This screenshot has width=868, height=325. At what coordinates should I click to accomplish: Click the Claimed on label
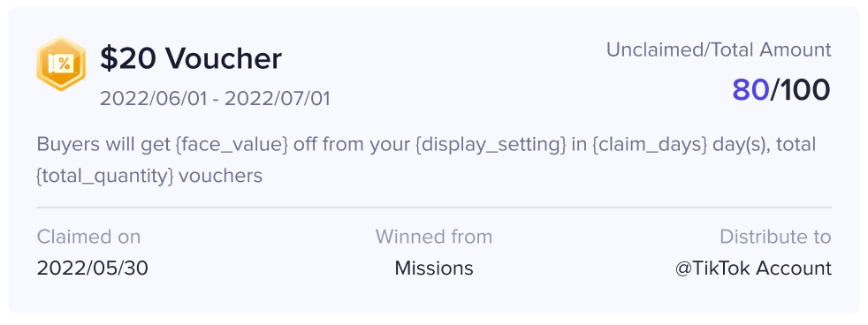(88, 237)
